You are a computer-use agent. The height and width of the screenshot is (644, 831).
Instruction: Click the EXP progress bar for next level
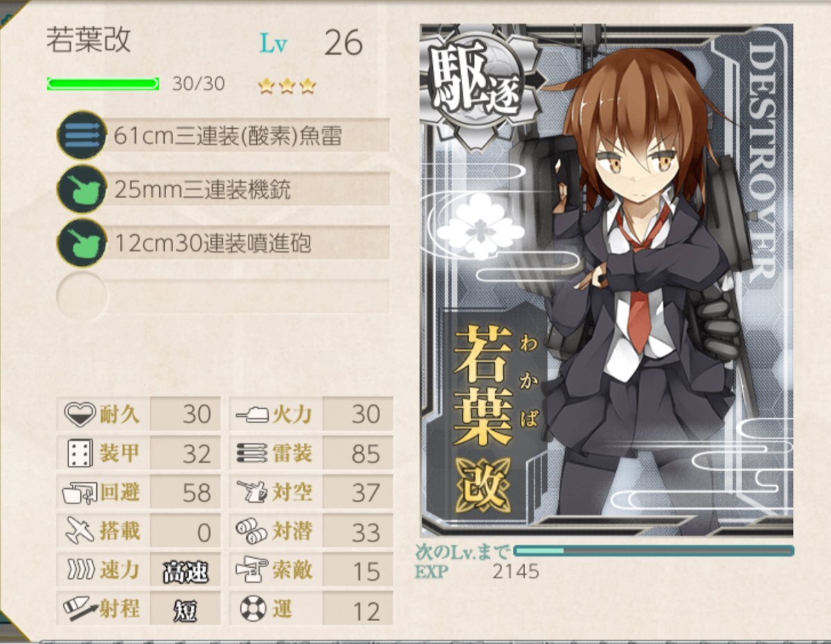(x=654, y=551)
